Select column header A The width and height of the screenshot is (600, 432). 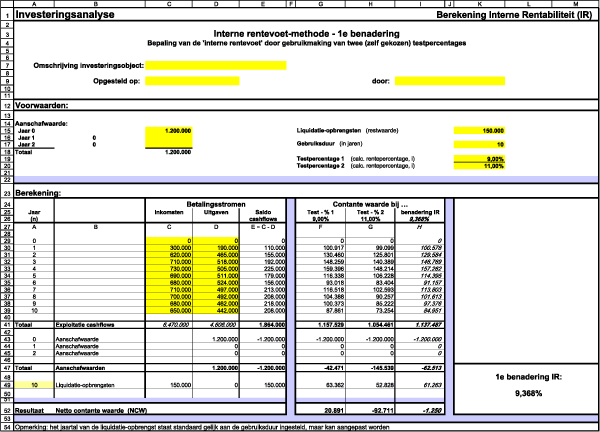(x=34, y=4)
